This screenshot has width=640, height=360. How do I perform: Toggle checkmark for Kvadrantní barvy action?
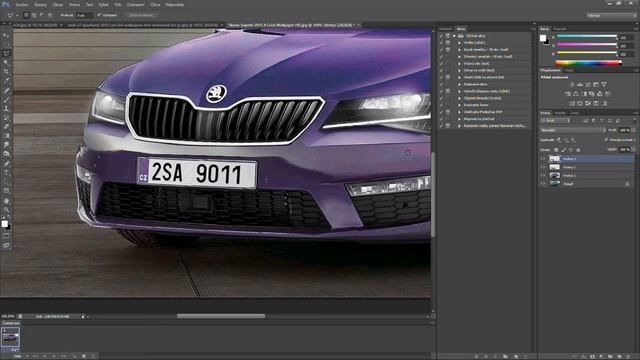point(441,105)
